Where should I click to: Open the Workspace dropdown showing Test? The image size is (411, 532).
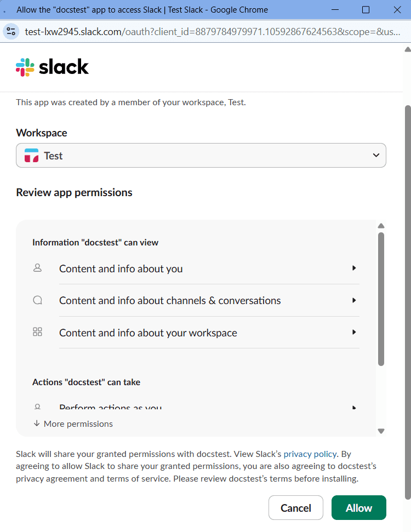201,156
